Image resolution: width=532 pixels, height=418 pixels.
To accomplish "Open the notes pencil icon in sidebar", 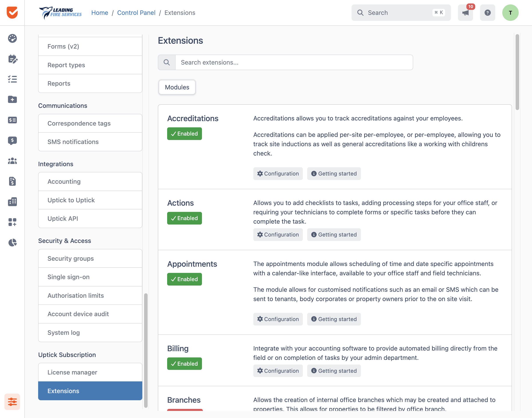I will coord(12,59).
